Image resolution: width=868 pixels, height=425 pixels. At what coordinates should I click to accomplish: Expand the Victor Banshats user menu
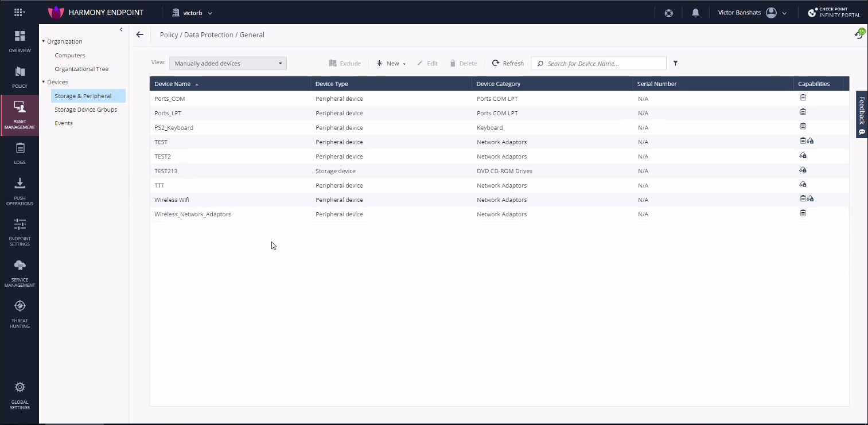click(x=753, y=13)
